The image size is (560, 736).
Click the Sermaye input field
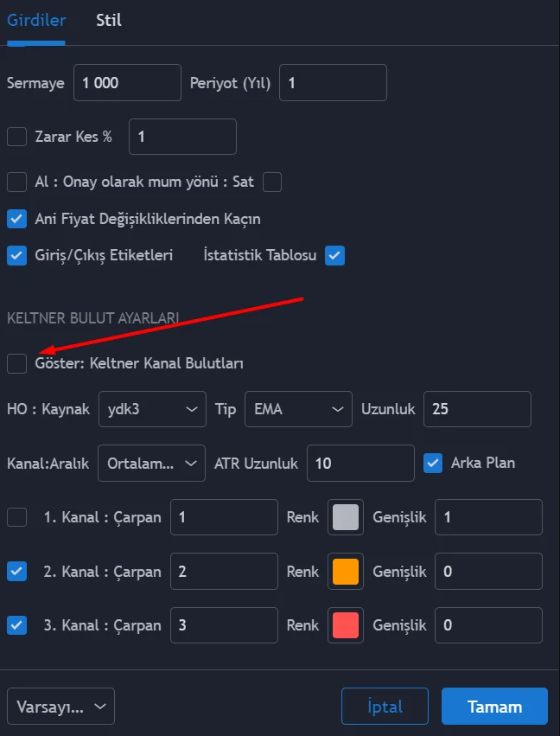coord(127,83)
